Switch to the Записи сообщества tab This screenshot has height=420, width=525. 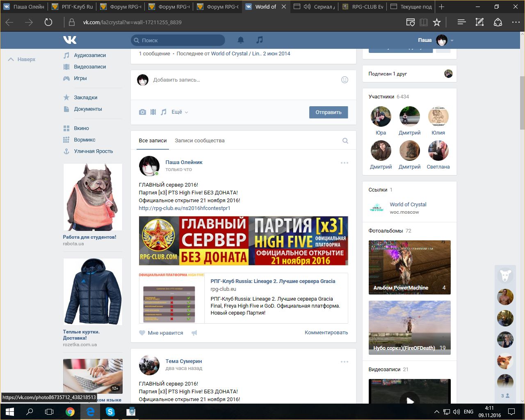tap(200, 141)
